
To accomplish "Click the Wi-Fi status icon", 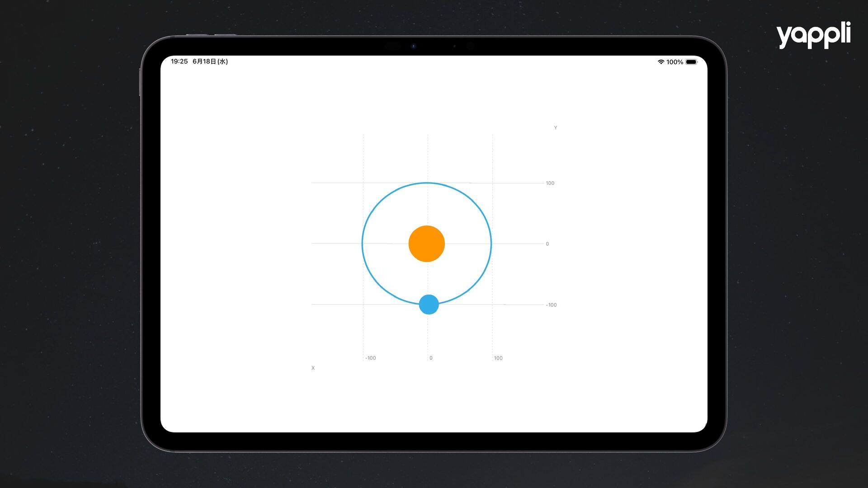I will 661,62.
